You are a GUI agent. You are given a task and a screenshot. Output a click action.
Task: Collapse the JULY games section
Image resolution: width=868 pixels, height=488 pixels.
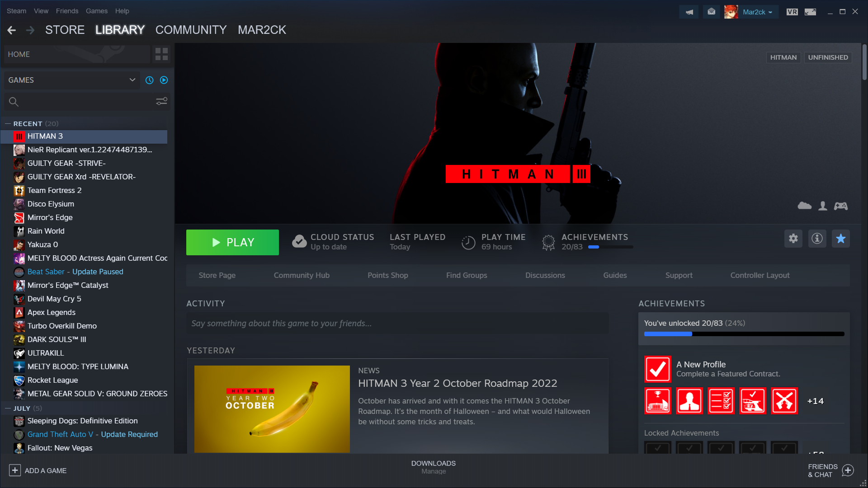[8, 408]
